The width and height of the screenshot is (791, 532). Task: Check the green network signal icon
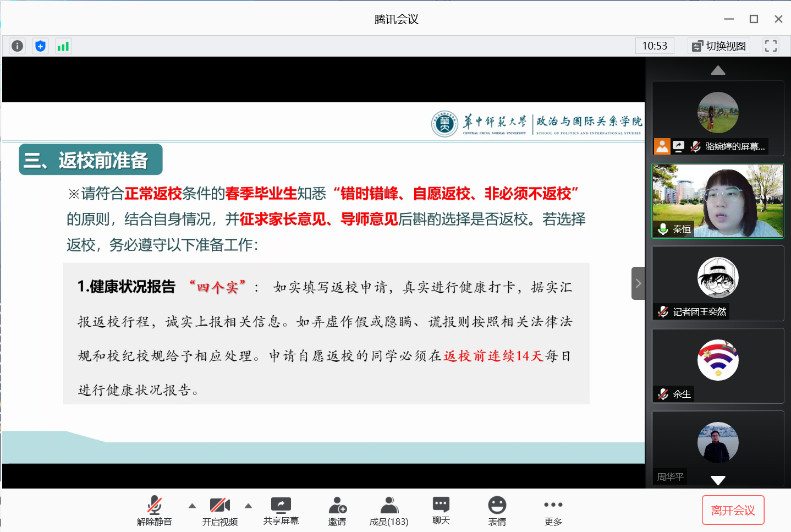coord(63,46)
